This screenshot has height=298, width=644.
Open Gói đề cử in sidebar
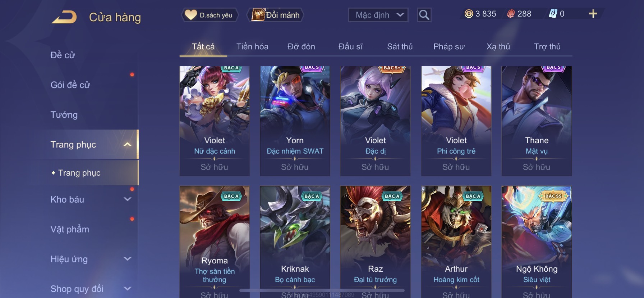pos(70,85)
